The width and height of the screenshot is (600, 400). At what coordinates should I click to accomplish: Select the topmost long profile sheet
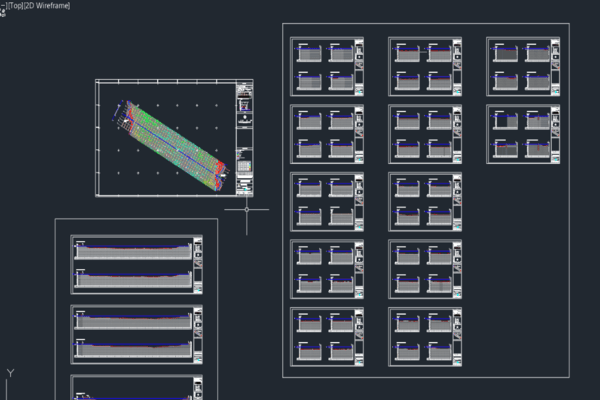pyautogui.click(x=137, y=265)
